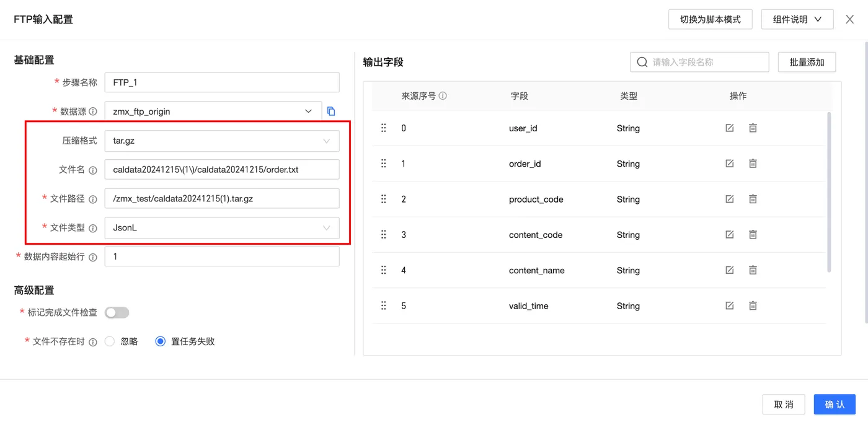Delete the valid_time field row
The height and width of the screenshot is (425, 868).
coord(753,305)
